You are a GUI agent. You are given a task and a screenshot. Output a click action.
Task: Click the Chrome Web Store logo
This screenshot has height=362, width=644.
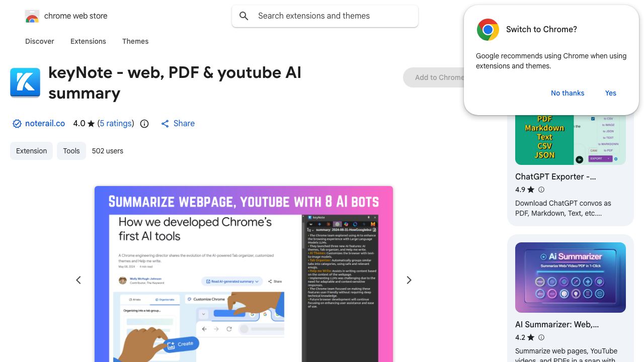point(32,17)
